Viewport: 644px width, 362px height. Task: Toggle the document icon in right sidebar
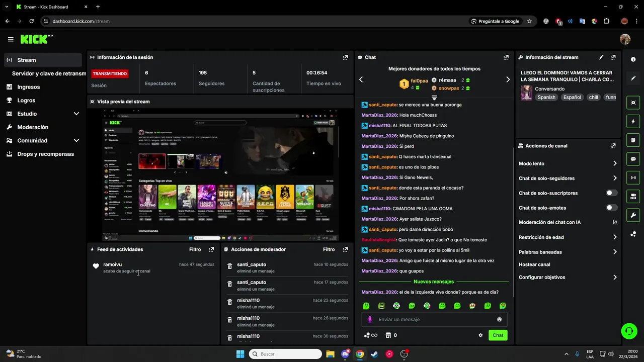coord(633,140)
